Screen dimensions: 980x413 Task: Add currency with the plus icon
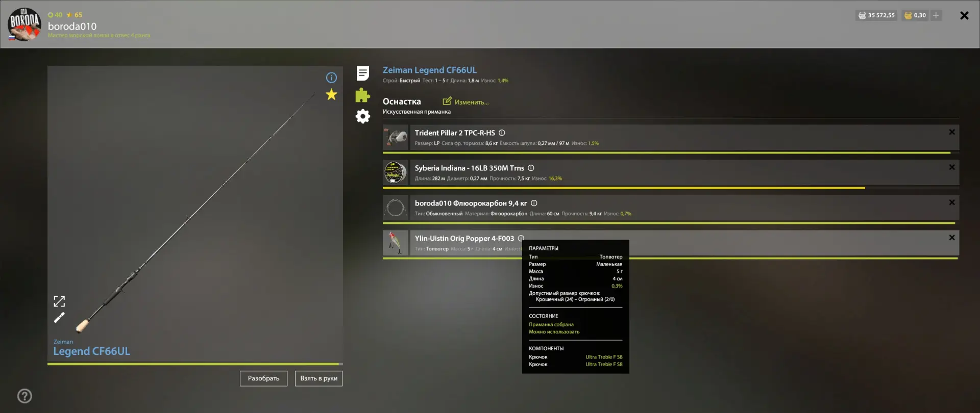pos(936,15)
